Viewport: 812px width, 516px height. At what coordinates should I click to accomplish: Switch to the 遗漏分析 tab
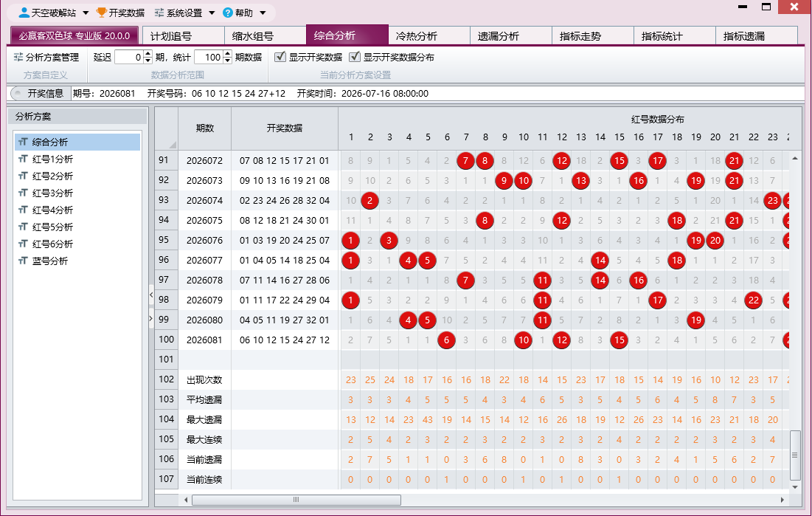(510, 35)
